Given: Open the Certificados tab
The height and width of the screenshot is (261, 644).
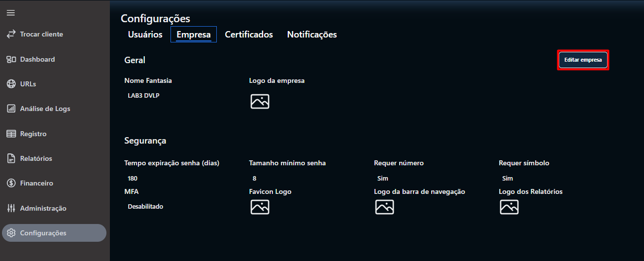Looking at the screenshot, I should click(x=249, y=35).
